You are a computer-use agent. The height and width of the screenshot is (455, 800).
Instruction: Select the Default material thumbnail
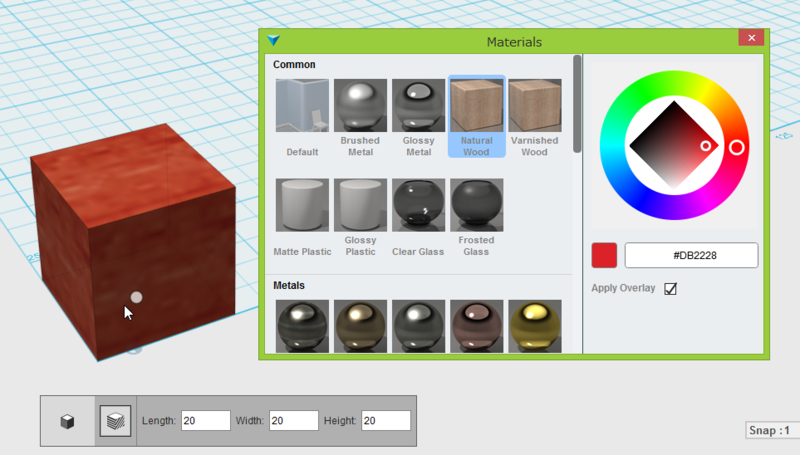302,106
